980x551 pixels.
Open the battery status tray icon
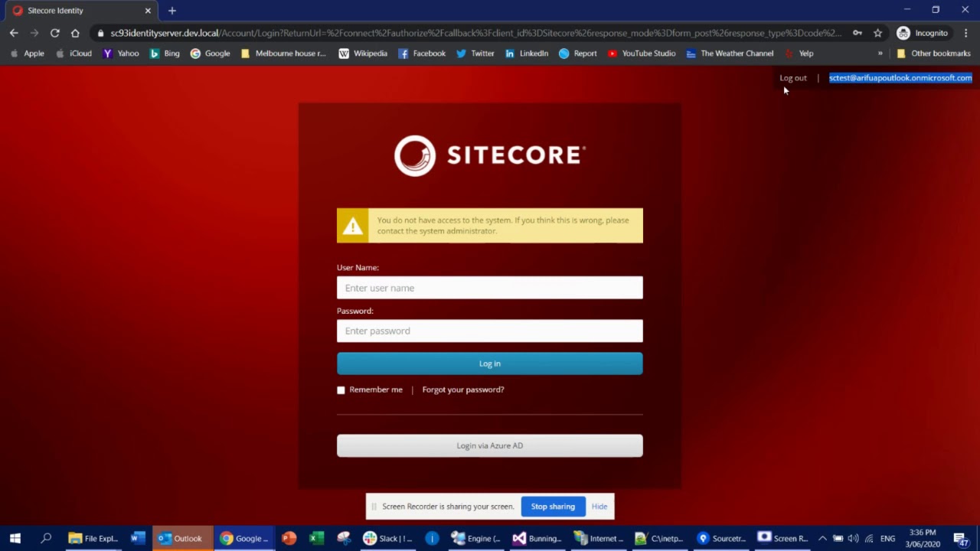tap(838, 539)
